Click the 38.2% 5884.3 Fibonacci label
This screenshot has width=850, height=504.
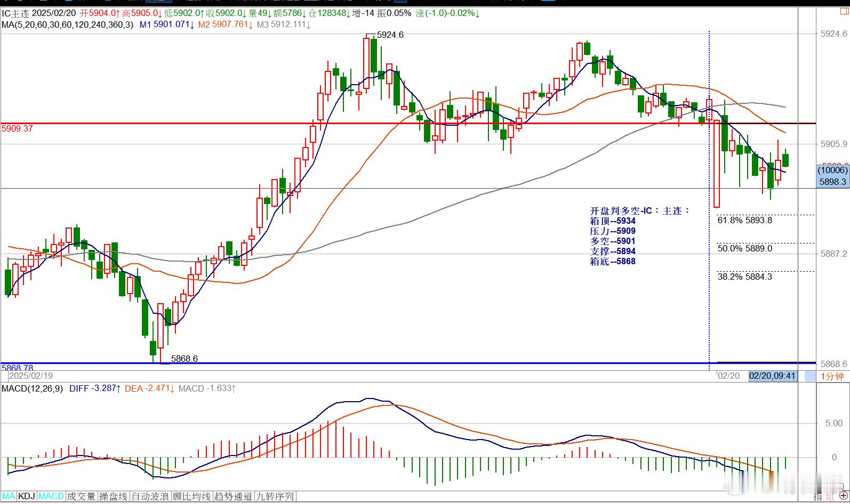745,277
